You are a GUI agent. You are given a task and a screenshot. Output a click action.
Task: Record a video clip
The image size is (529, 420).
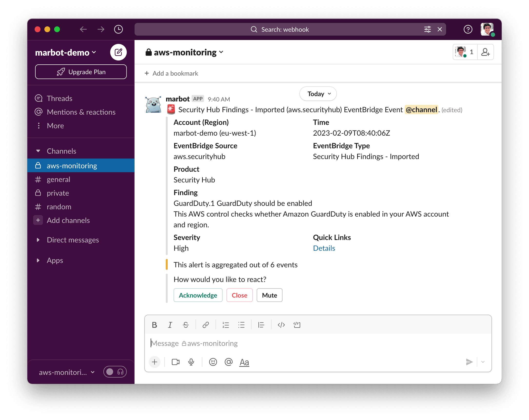point(176,362)
